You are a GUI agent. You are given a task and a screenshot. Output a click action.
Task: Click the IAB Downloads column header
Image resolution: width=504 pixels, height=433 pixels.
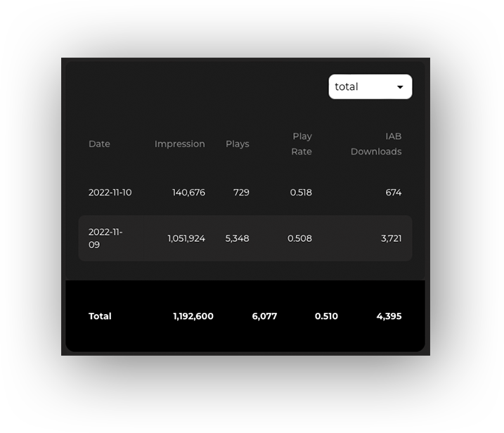376,143
